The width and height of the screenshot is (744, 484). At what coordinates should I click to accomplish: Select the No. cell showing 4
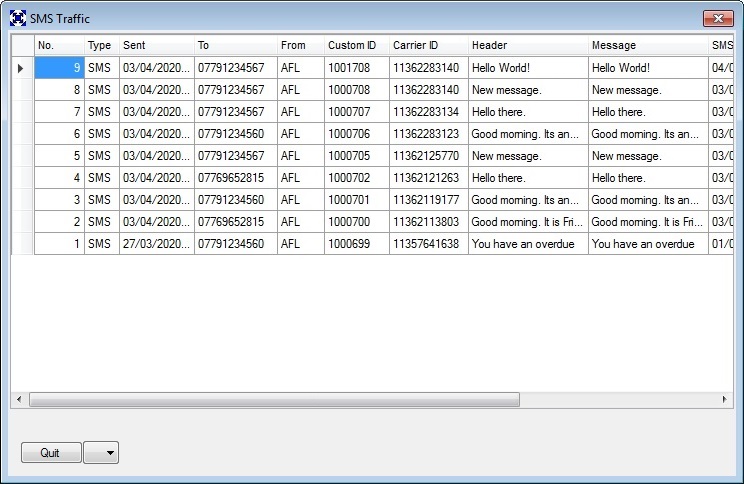pos(59,177)
